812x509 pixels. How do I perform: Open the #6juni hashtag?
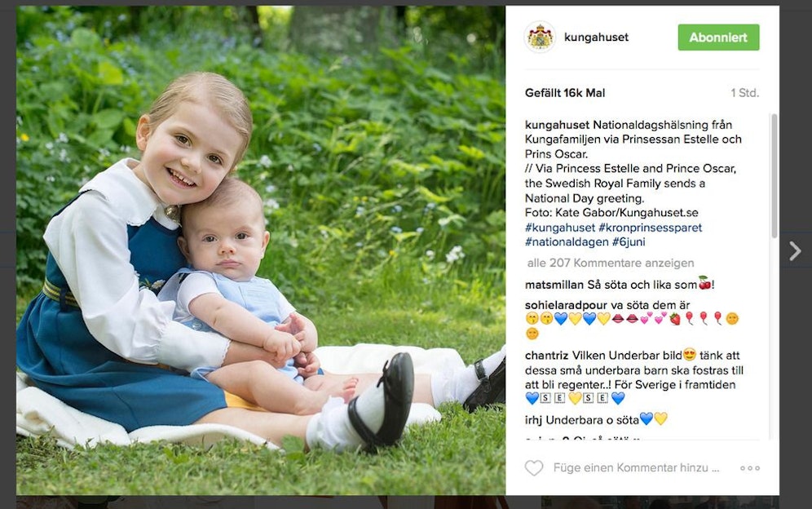(629, 242)
